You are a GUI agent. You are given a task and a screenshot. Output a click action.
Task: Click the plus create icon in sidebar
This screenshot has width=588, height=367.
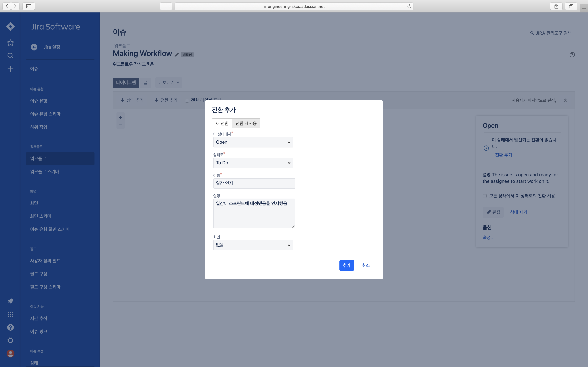pos(10,69)
